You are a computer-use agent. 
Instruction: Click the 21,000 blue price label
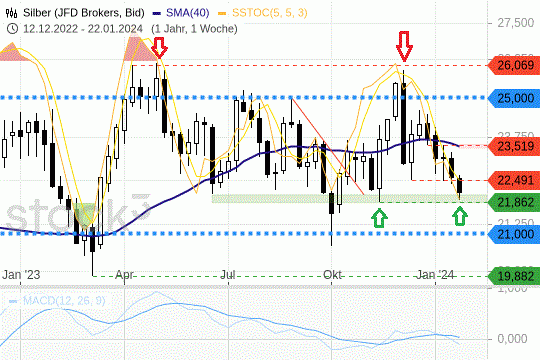(x=514, y=234)
